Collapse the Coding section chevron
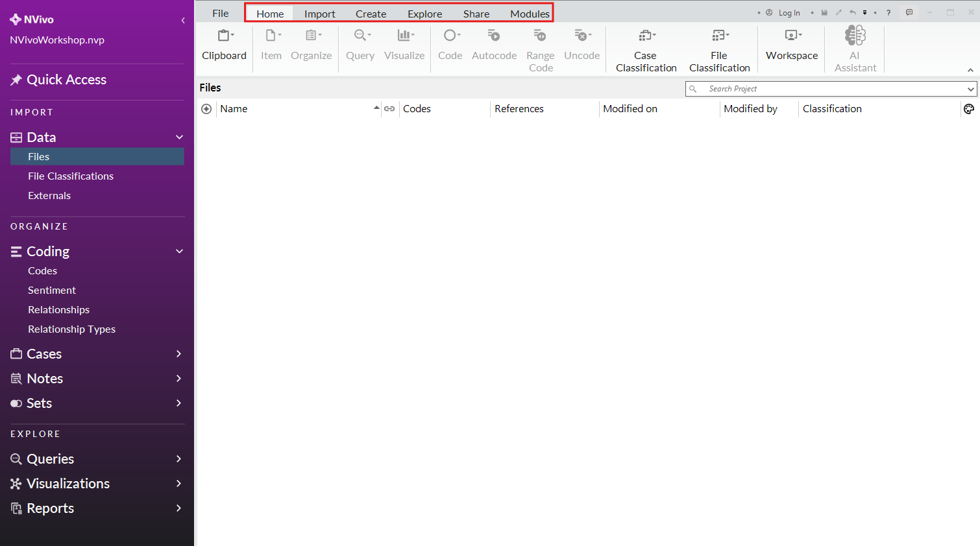Screen dimensions: 980x546 click(180, 251)
